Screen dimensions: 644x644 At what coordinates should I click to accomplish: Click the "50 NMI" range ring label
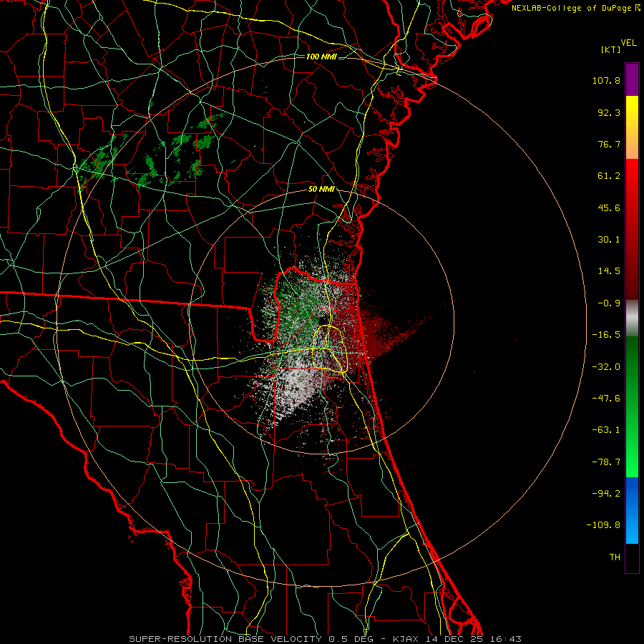[x=321, y=190]
